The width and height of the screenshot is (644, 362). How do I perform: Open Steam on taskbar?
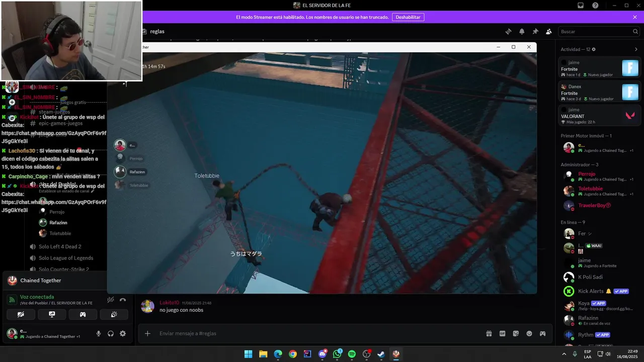(381, 354)
